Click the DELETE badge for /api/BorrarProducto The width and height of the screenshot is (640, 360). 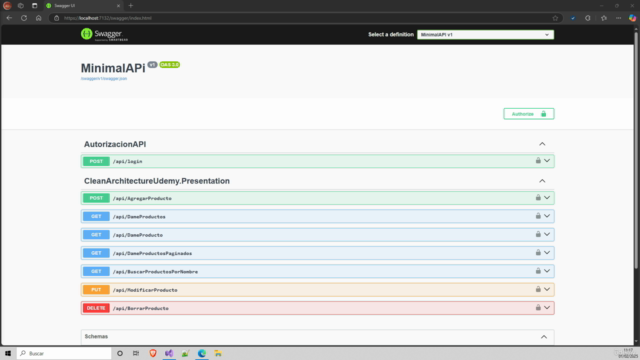click(96, 308)
